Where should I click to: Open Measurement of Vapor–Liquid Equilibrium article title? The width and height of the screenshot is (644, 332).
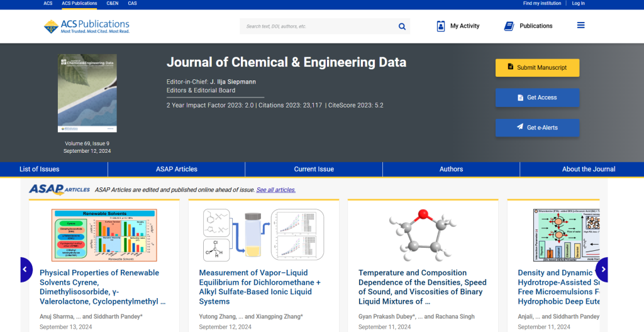point(260,287)
